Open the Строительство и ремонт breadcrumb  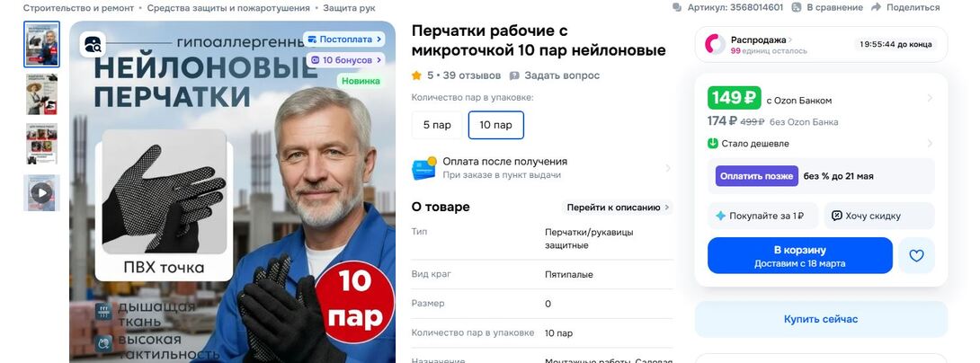(79, 8)
